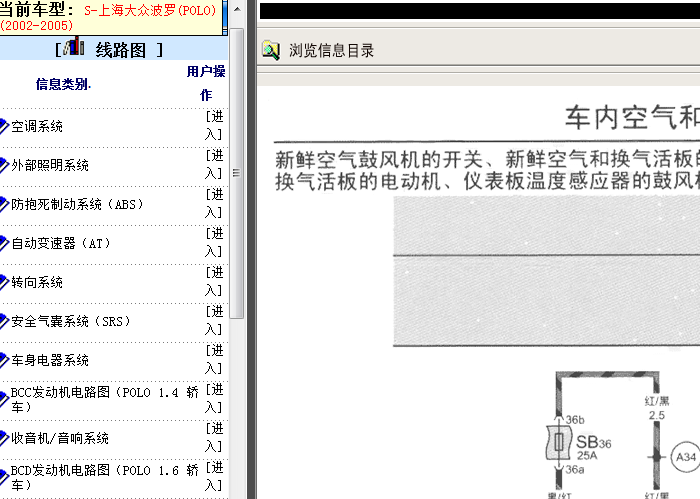
Task: Click the 浏览信息目录 toolbar label
Action: click(331, 50)
